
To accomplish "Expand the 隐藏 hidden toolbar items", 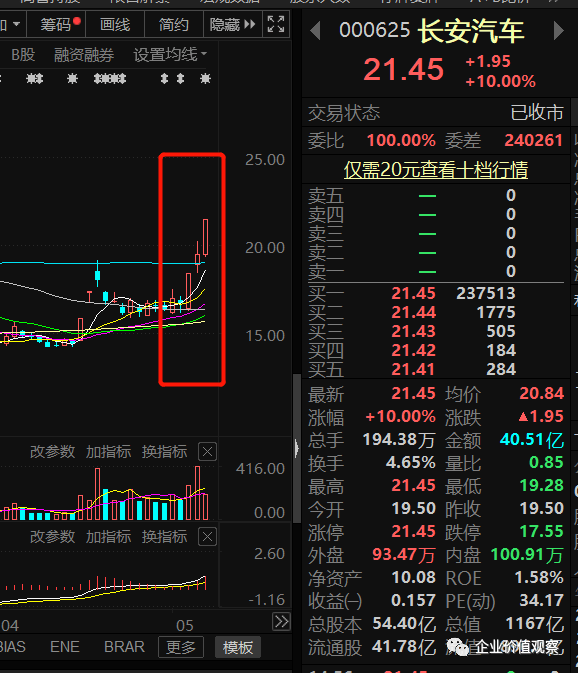I will 232,24.
